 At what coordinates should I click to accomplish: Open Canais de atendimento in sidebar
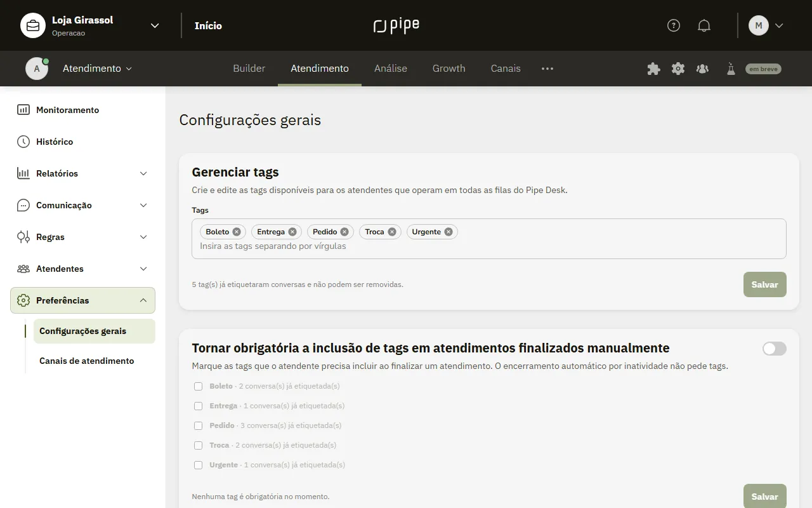95,361
